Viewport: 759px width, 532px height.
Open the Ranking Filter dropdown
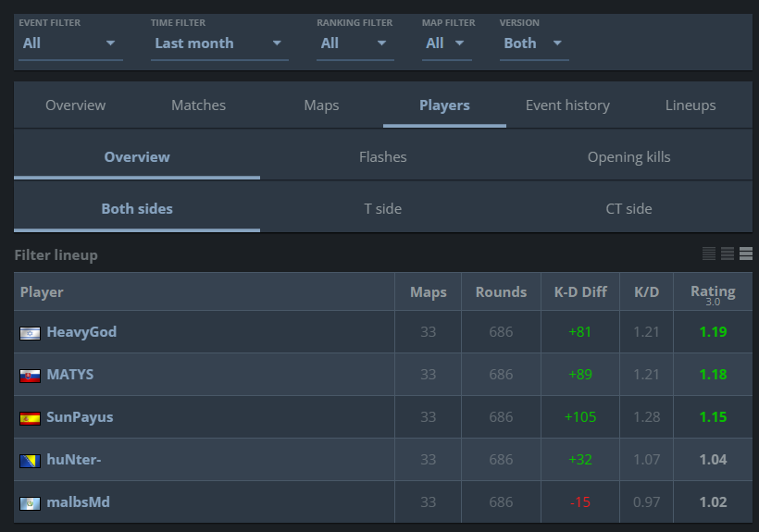click(x=355, y=43)
